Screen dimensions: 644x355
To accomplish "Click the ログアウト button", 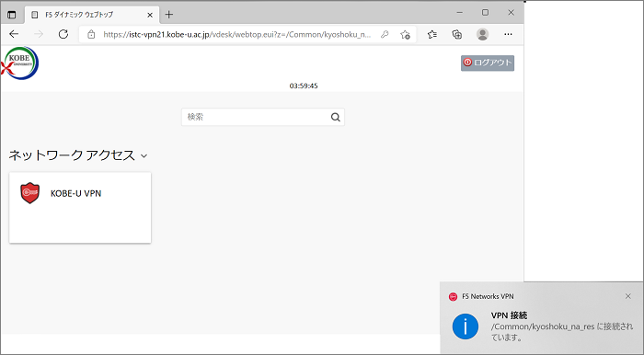I will pos(488,63).
